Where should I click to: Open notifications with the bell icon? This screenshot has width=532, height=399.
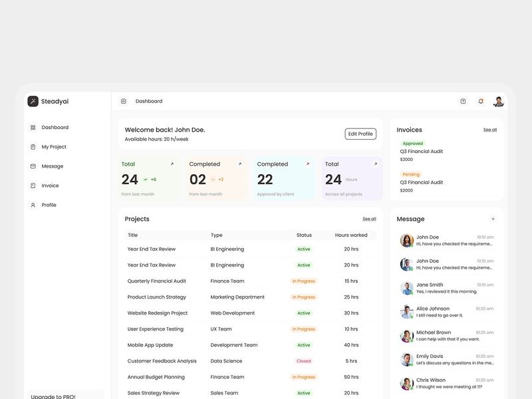pos(479,100)
